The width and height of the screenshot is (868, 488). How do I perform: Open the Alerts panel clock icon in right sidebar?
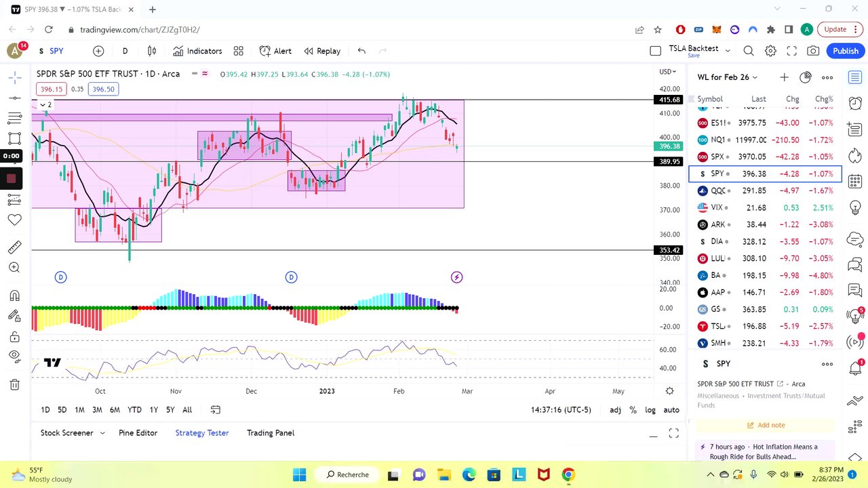[x=854, y=103]
